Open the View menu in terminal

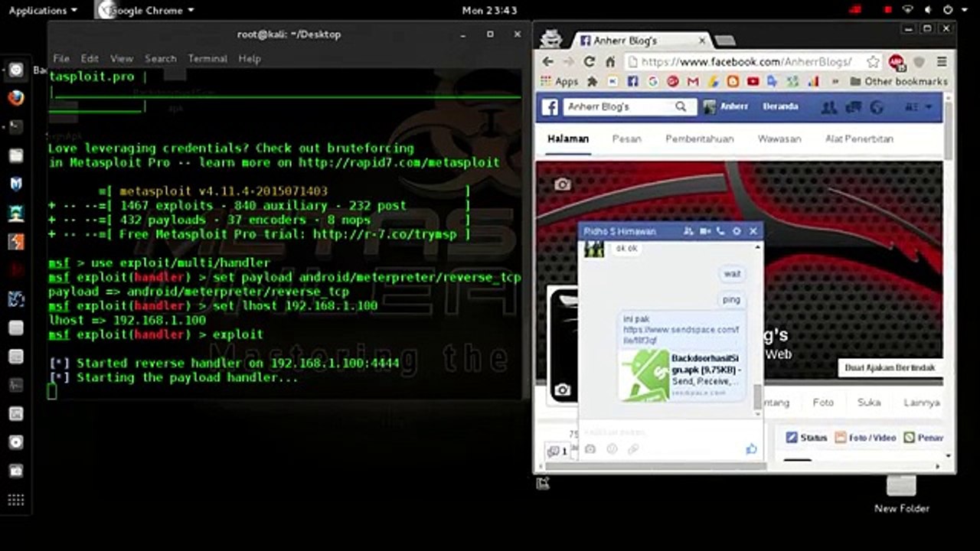point(122,58)
